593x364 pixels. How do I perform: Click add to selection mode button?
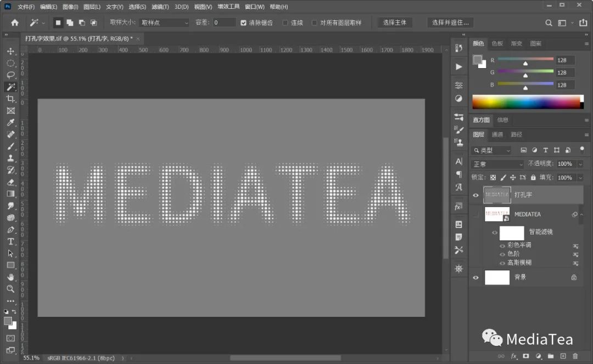tap(70, 23)
